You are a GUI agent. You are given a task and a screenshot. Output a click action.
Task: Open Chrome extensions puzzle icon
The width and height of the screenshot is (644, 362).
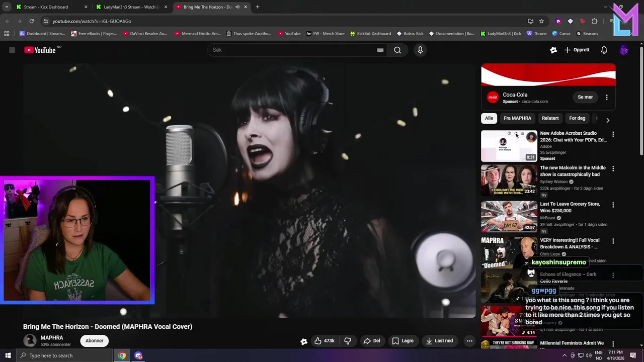(x=595, y=21)
